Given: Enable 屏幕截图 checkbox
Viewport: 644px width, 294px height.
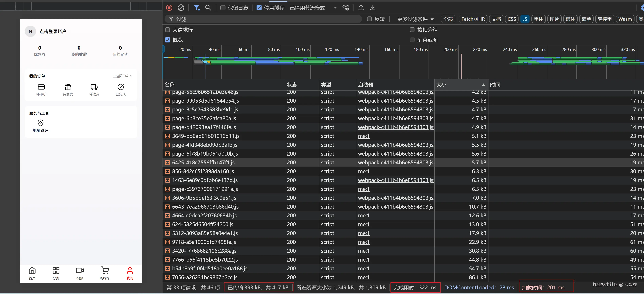Looking at the screenshot, I should pyautogui.click(x=412, y=40).
